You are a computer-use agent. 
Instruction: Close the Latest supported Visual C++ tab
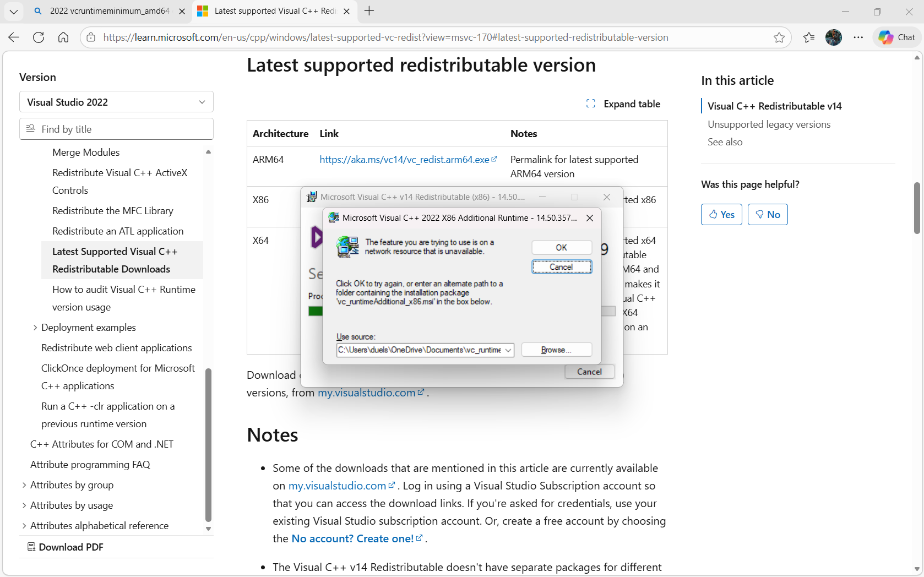point(346,11)
